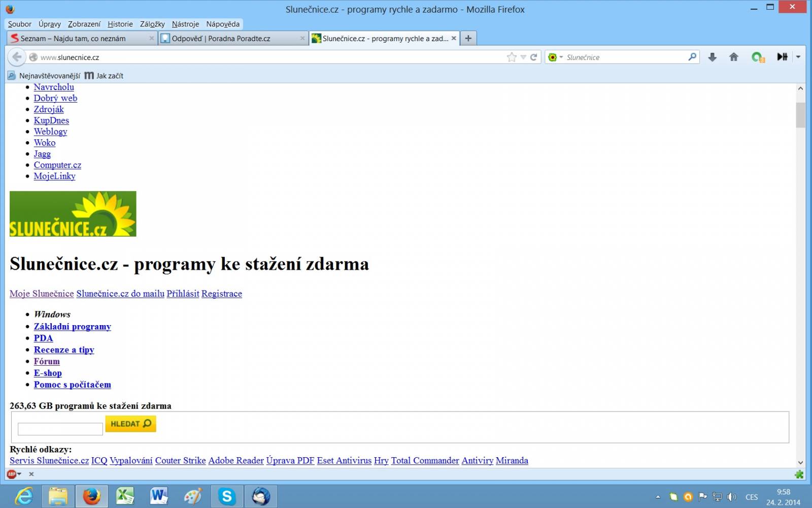
Task: Open a new tab with plus button
Action: 468,38
